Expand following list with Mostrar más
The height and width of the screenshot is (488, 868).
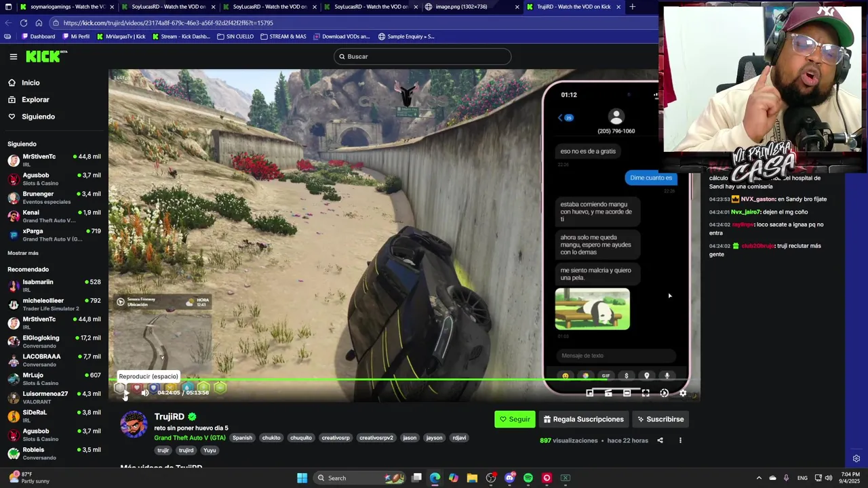23,253
